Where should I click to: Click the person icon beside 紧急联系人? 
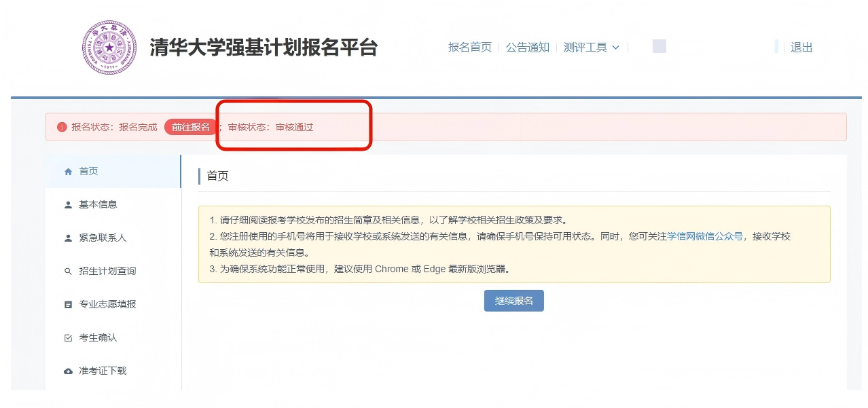pos(68,238)
